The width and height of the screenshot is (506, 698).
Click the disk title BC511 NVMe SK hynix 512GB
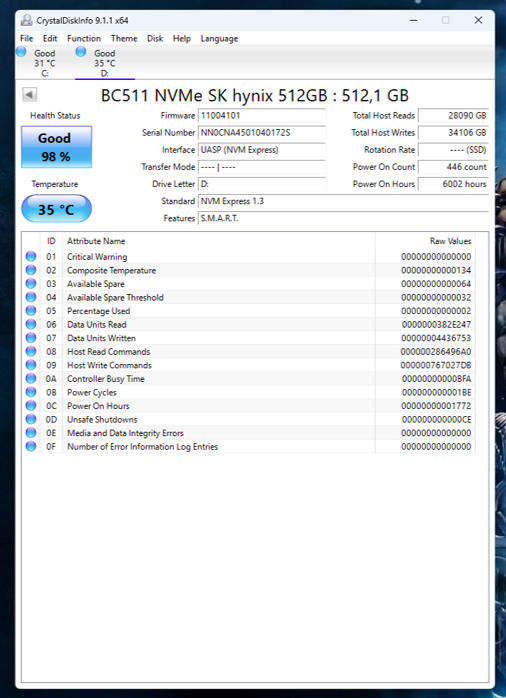point(254,96)
